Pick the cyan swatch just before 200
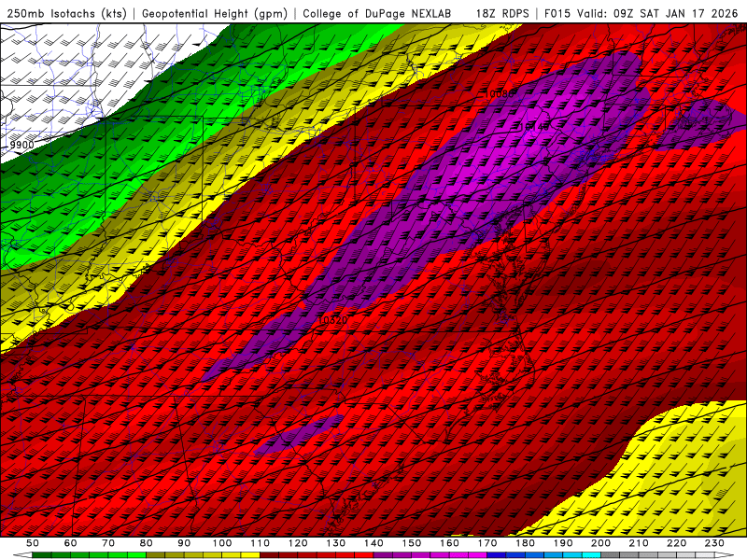This screenshot has width=747, height=560. (x=591, y=555)
